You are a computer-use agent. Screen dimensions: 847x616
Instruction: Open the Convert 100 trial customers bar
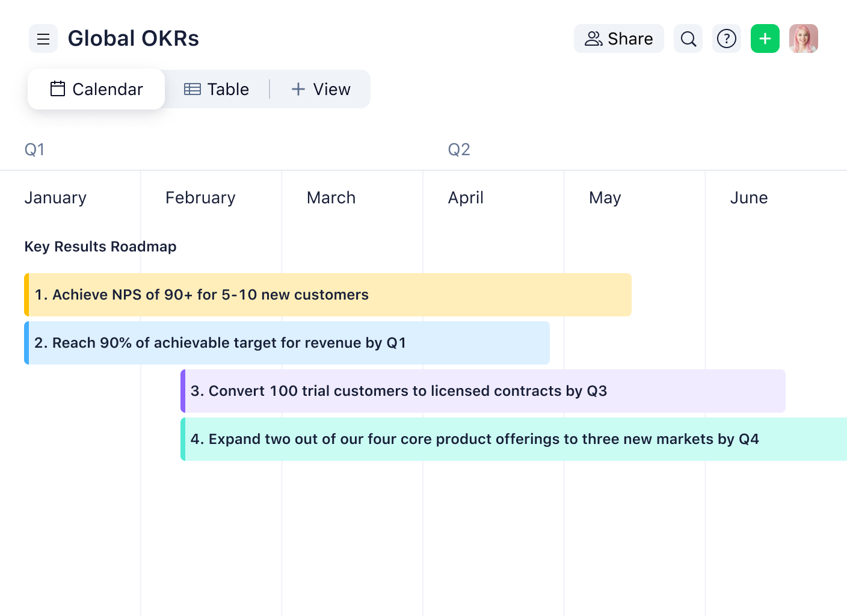tap(483, 391)
